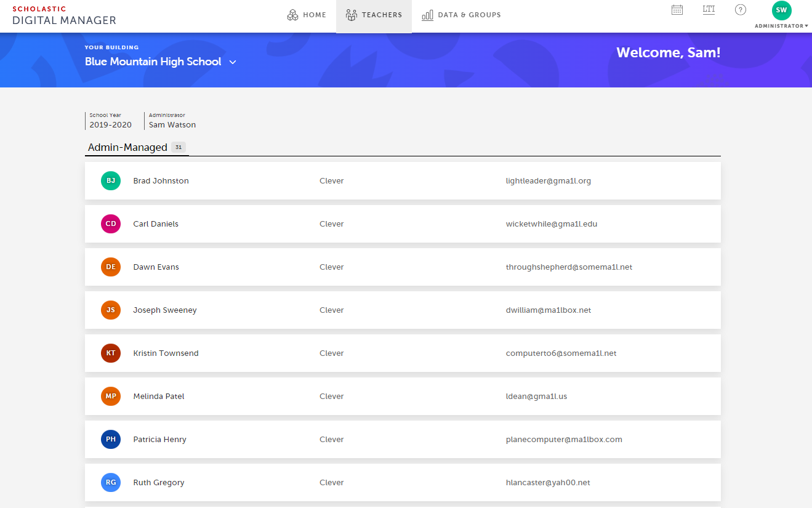This screenshot has width=812, height=508.
Task: Click Melinda Patel's MP avatar
Action: click(111, 396)
